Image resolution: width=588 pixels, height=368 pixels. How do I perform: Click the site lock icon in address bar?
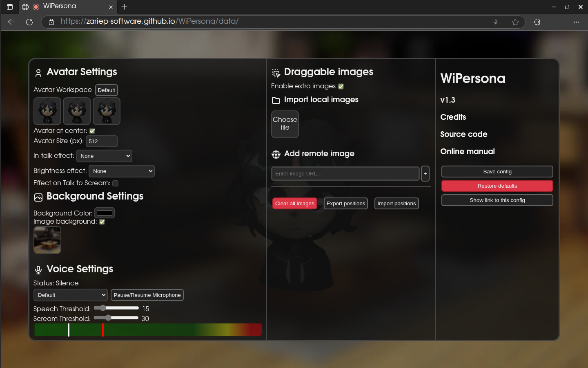(51, 22)
